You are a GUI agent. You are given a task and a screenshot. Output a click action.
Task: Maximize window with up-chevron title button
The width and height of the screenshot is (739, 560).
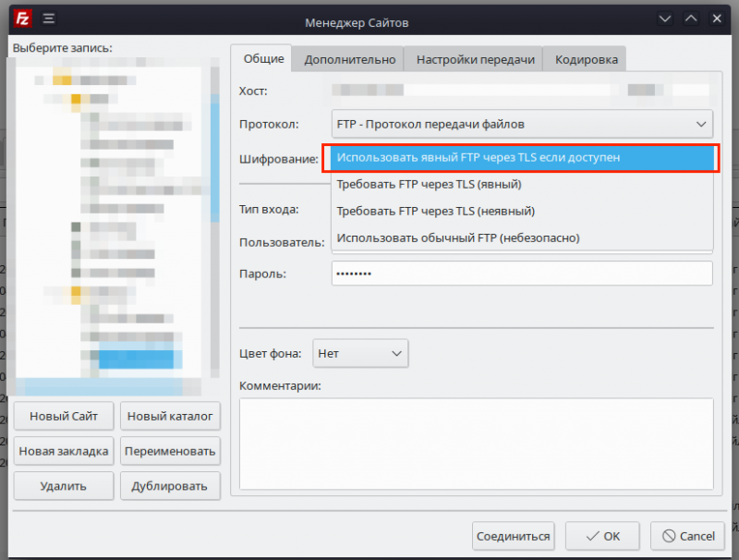pos(691,18)
